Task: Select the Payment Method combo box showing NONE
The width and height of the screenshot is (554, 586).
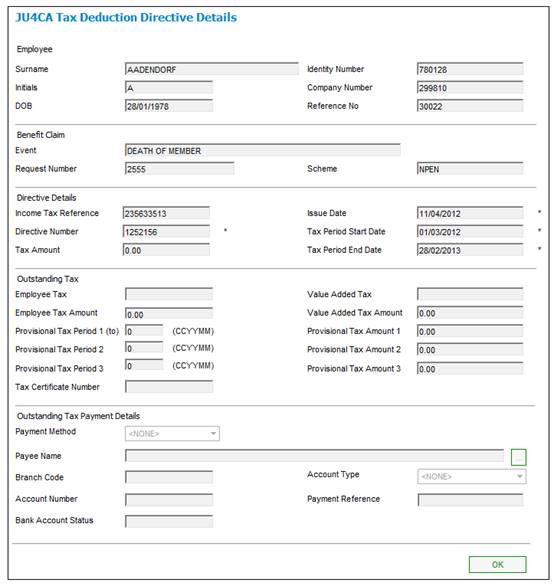Action: pyautogui.click(x=172, y=434)
